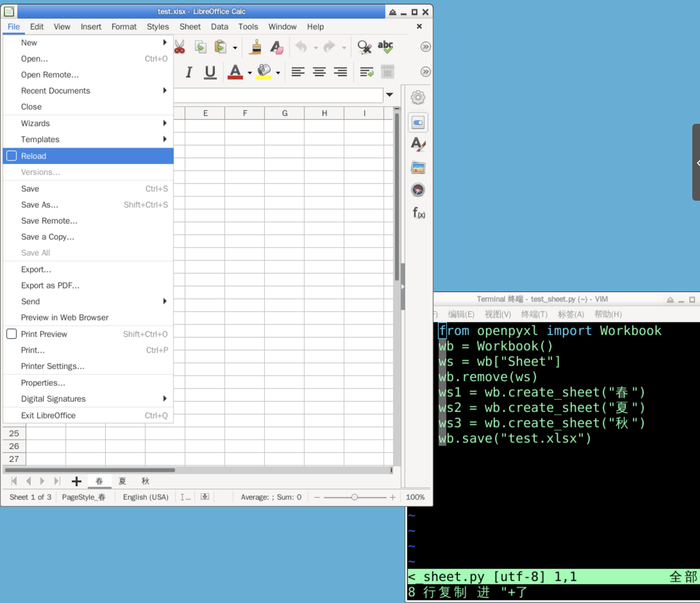Open the Edit menu
Image resolution: width=700 pixels, height=603 pixels.
click(x=37, y=26)
